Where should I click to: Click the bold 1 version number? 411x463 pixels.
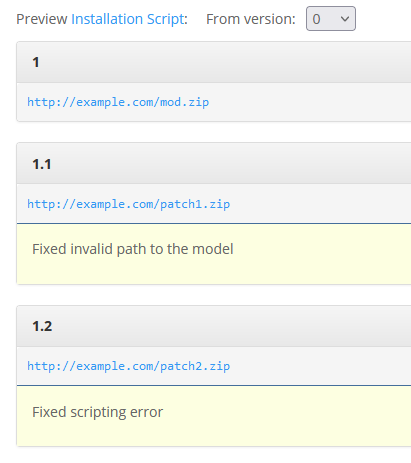pos(36,62)
